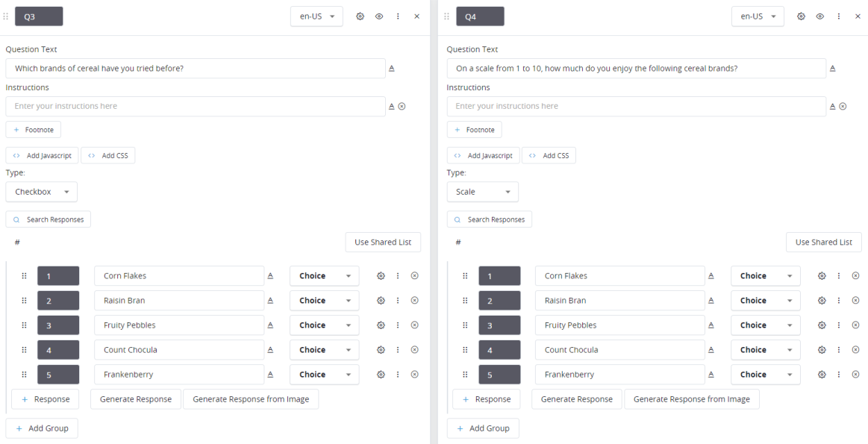The height and width of the screenshot is (444, 868).
Task: Open Q4 question settings gear
Action: click(x=801, y=16)
